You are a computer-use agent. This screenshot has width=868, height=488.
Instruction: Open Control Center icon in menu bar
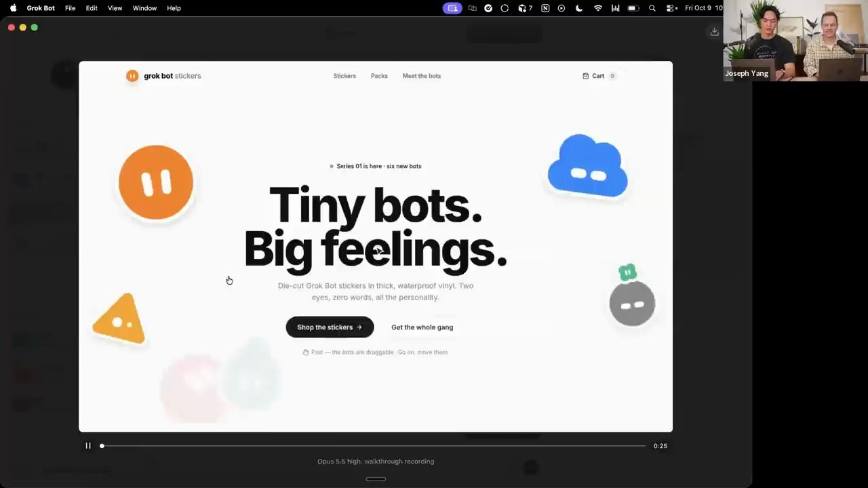point(671,8)
